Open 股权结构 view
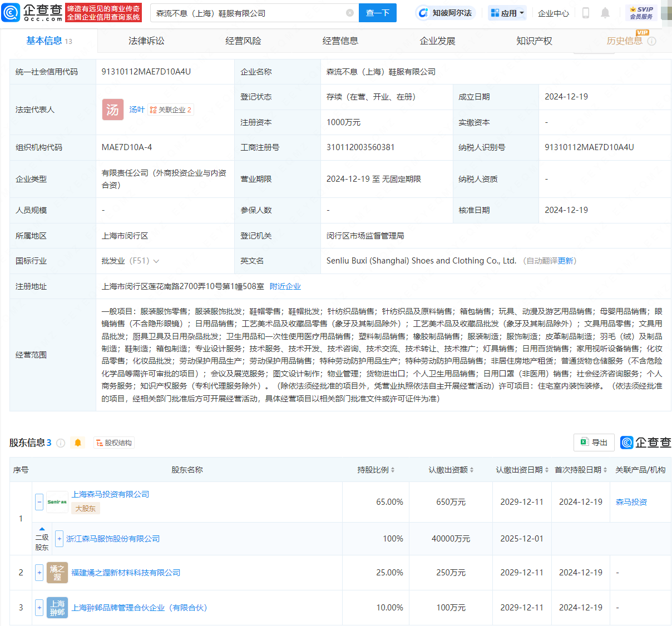Image resolution: width=672 pixels, height=626 pixels. click(114, 443)
